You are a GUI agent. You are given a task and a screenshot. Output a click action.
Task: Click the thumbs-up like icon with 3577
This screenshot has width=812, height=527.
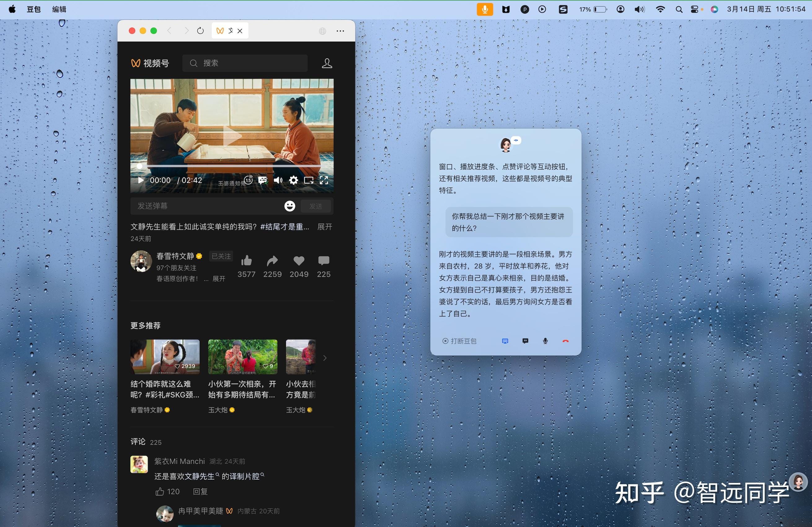pos(246,261)
